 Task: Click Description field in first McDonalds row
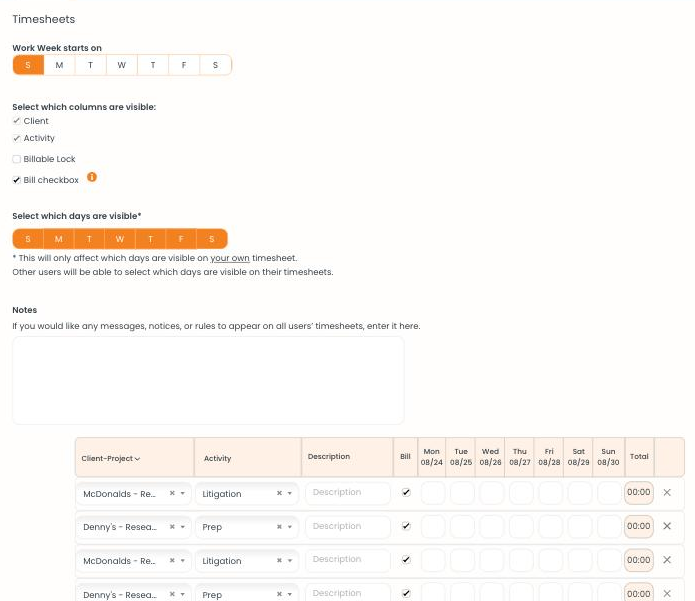(x=348, y=492)
